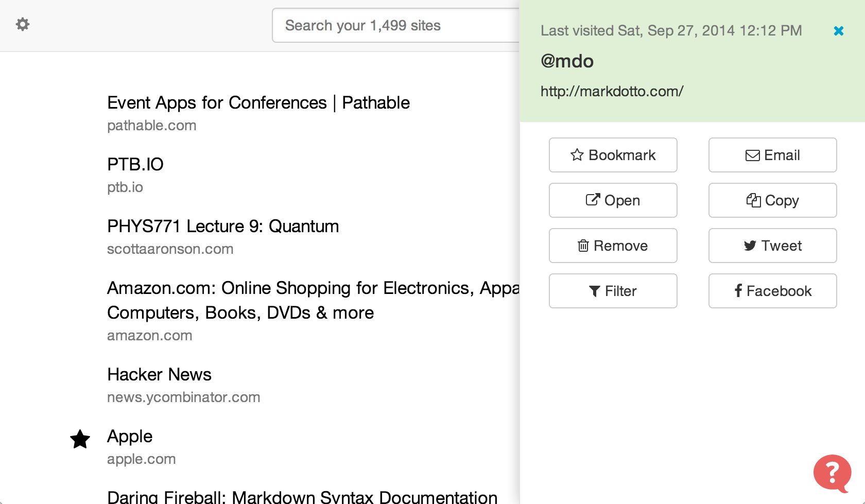
Task: Select Event Apps for Conferences | Pathable
Action: (258, 103)
